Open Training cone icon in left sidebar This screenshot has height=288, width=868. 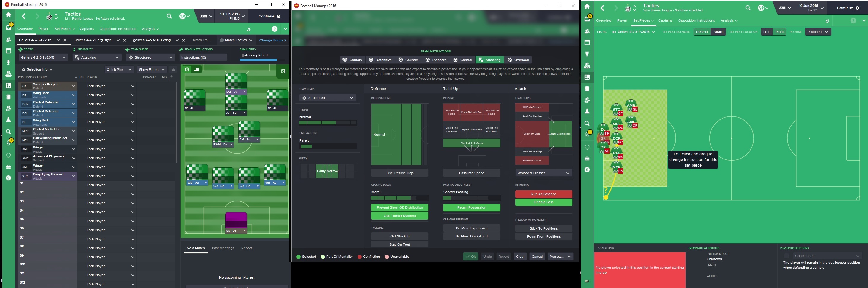click(x=8, y=120)
